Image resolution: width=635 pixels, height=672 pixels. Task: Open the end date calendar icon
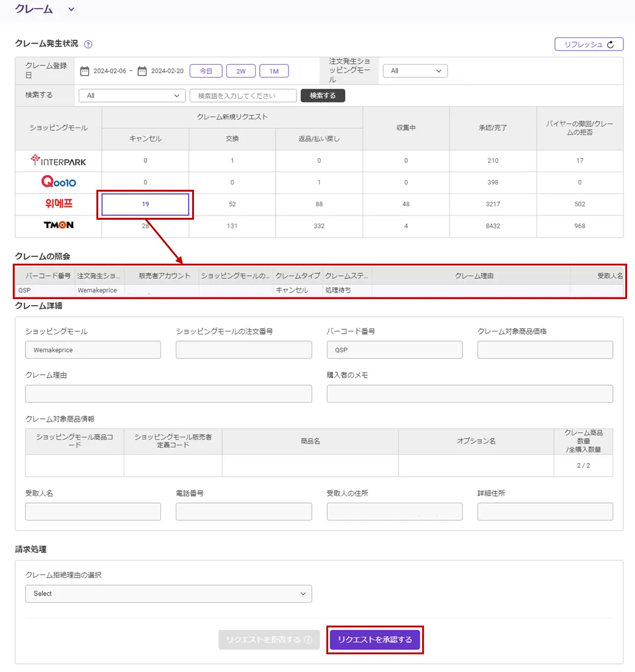(x=142, y=71)
